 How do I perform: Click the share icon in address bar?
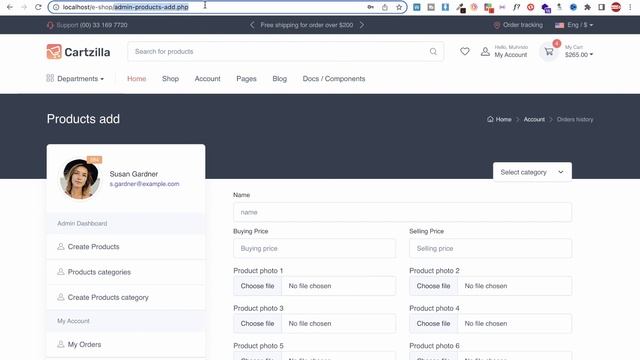(384, 7)
